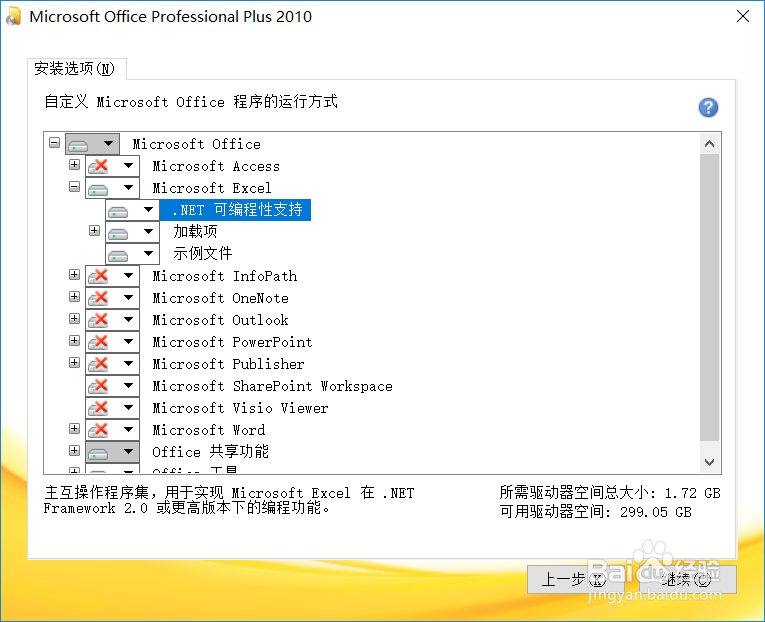765x622 pixels.
Task: Select the .NET 可编程性支持 item
Action: point(236,210)
